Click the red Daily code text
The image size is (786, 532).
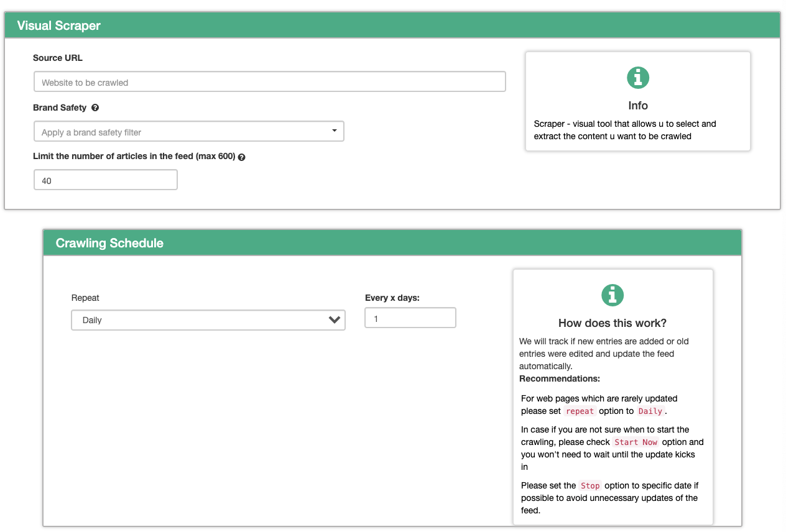click(650, 411)
